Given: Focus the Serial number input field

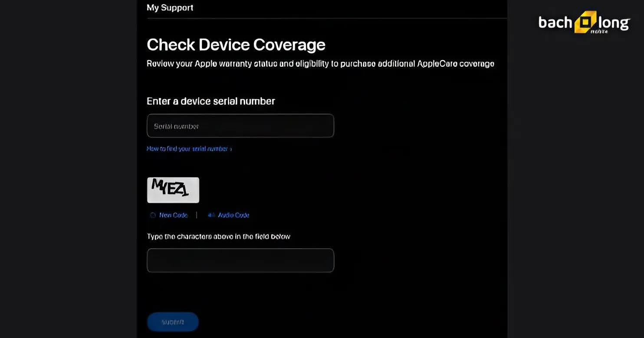Looking at the screenshot, I should click(x=240, y=126).
